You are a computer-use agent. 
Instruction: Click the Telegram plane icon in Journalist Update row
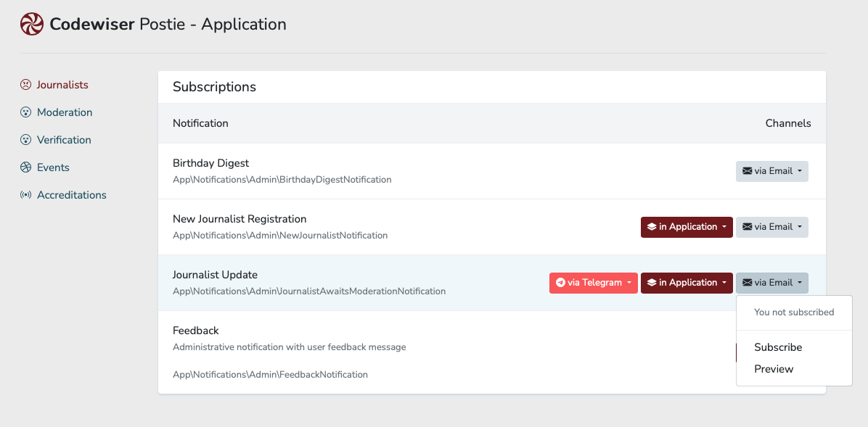click(x=561, y=283)
